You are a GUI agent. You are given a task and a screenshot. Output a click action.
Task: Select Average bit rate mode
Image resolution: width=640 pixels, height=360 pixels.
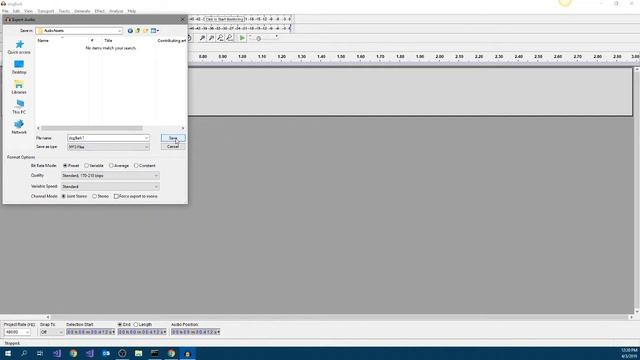pyautogui.click(x=111, y=166)
